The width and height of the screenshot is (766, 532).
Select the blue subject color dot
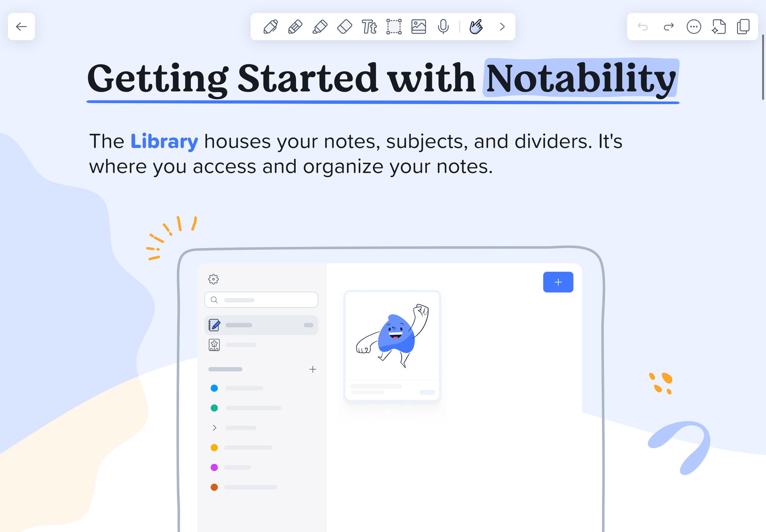(214, 388)
